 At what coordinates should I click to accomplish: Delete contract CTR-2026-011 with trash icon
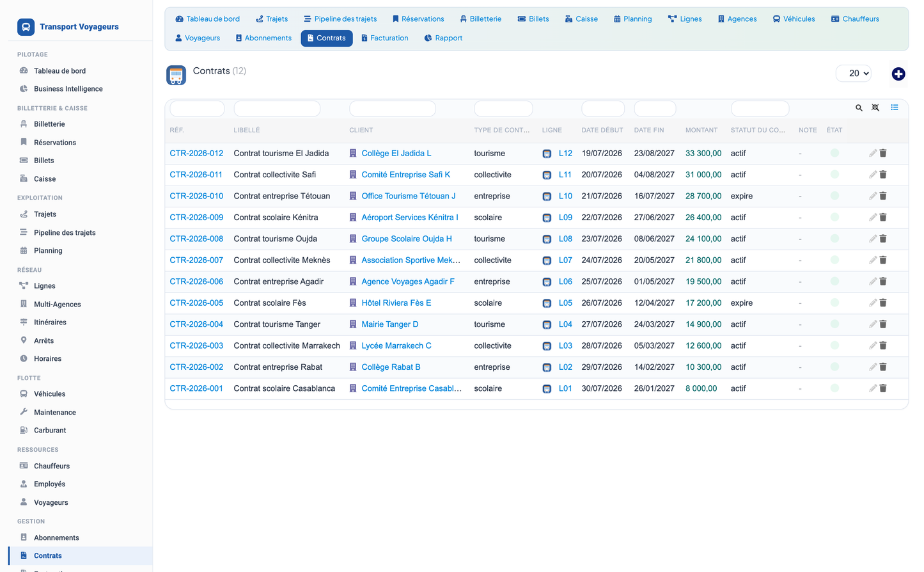[883, 175]
